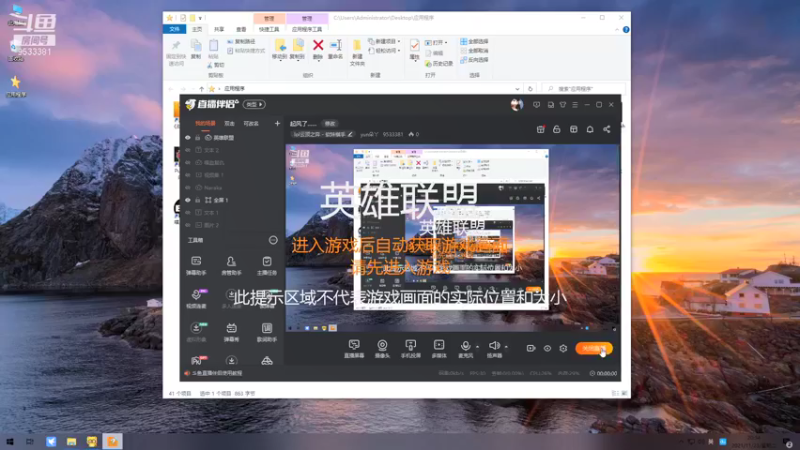Click the layout grid icon above preview
The image size is (800, 450).
tap(573, 130)
